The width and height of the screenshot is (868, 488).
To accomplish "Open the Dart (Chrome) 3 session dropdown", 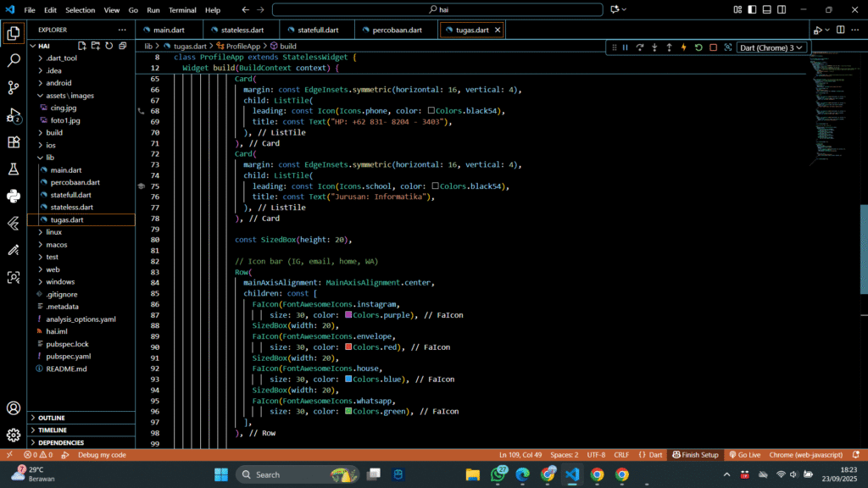I will pyautogui.click(x=771, y=47).
